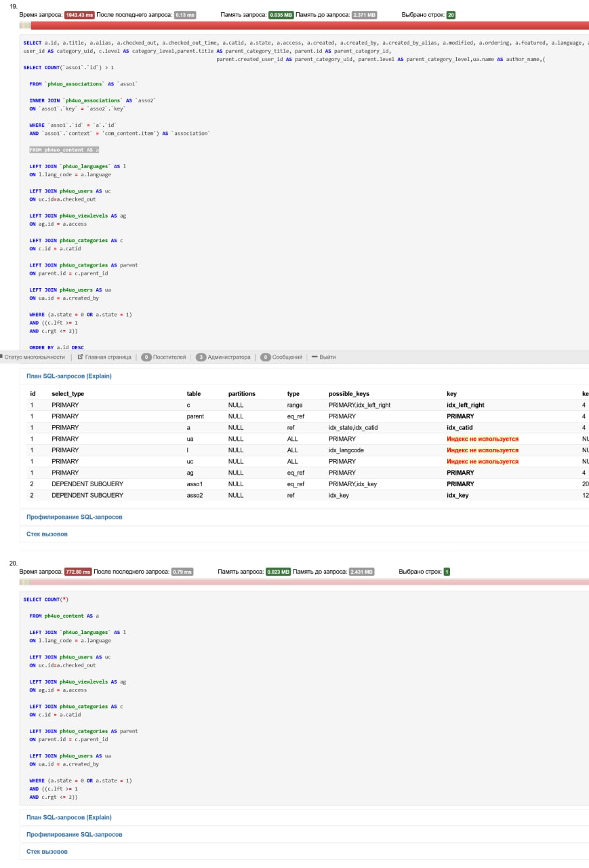Click Статус многоязычности in status bar

click(34, 357)
